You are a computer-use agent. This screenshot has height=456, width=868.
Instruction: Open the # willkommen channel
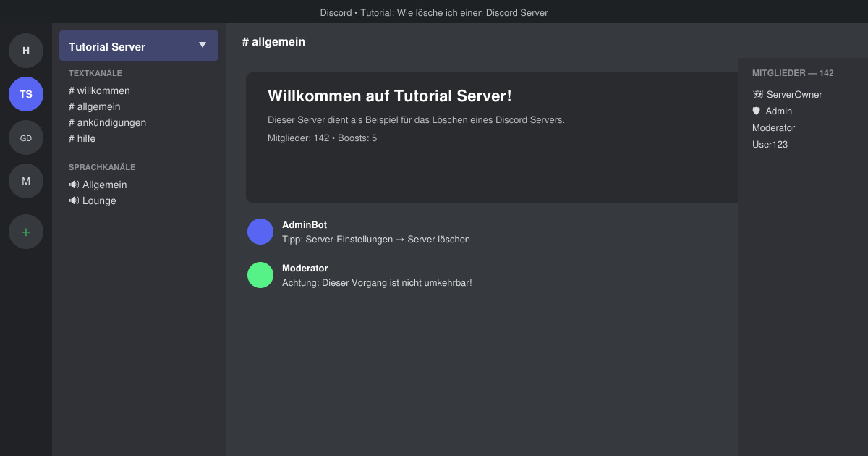click(99, 90)
